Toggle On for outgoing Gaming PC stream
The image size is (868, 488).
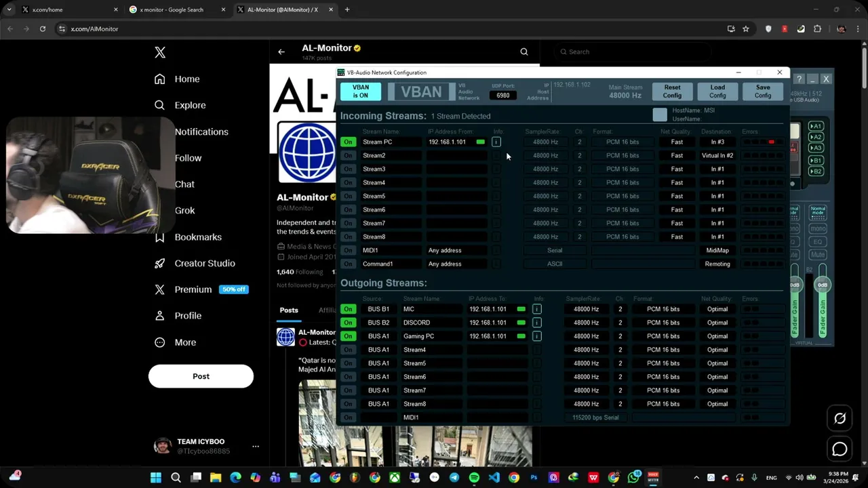tap(348, 336)
